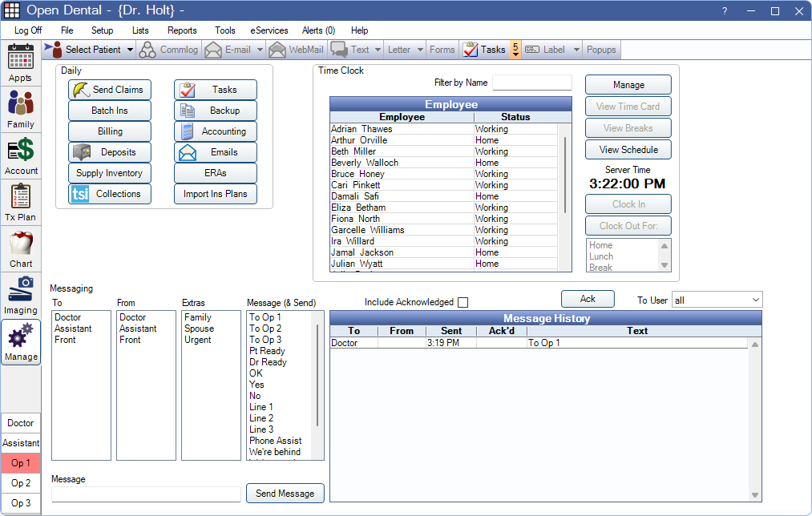Image resolution: width=812 pixels, height=516 pixels.
Task: Click the title bar help question mark
Action: click(725, 11)
